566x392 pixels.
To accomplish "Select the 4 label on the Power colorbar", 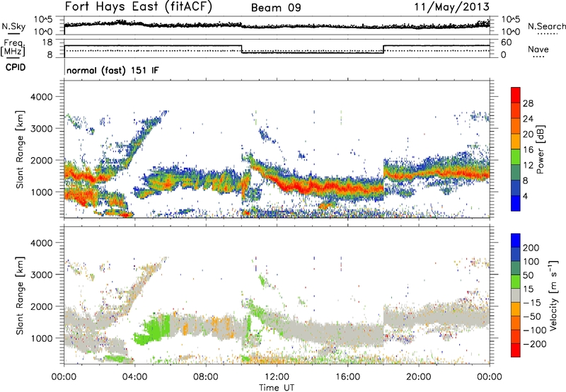I will pyautogui.click(x=526, y=196).
